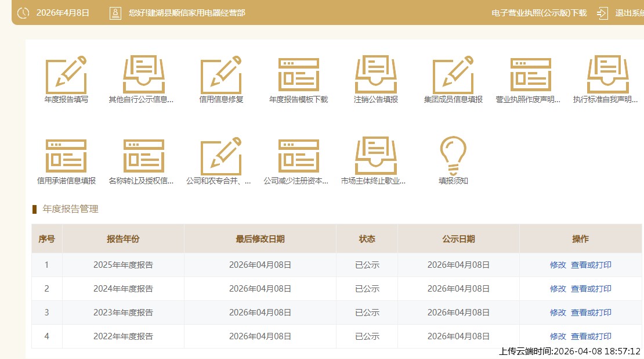Open the 年度报告填写 icon
Viewport: 644px width, 359px height.
[66, 75]
